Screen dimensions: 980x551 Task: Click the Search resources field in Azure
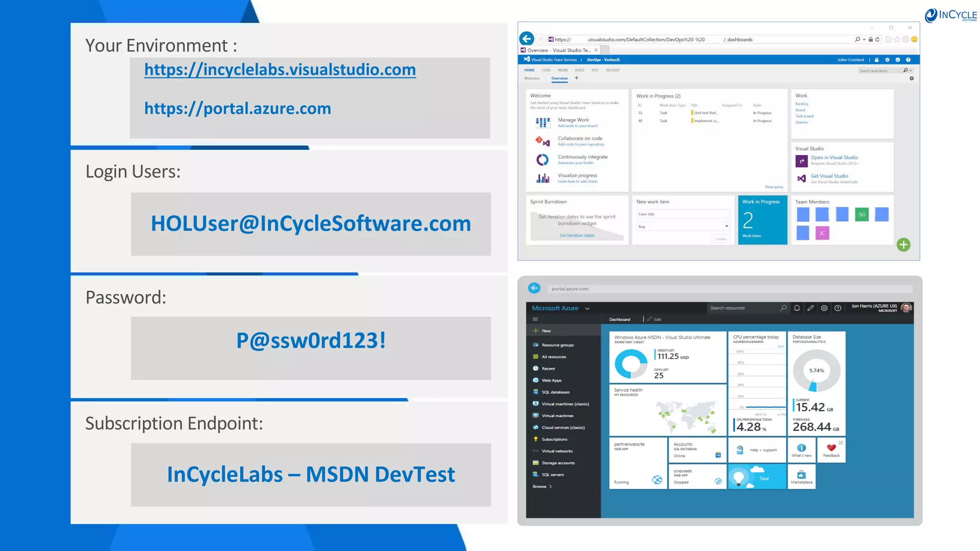coord(747,308)
